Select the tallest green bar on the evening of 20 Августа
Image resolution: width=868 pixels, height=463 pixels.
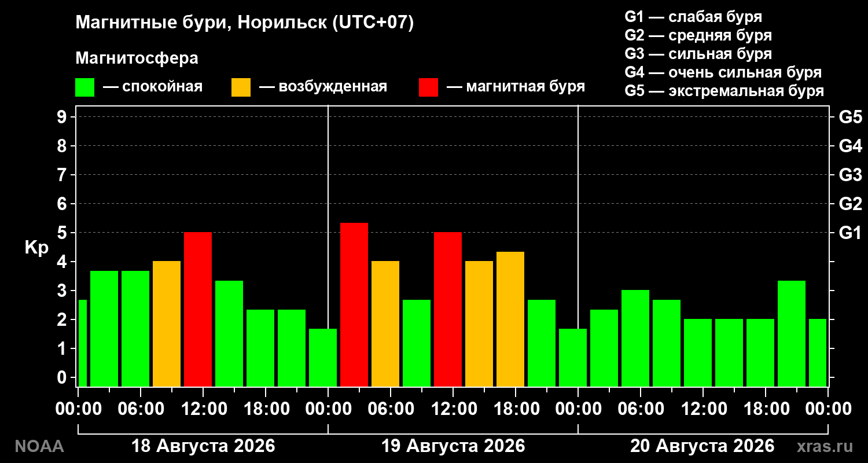coord(792,333)
